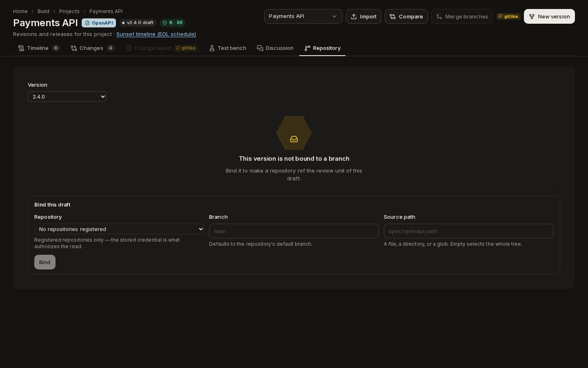Screen dimensions: 588x368
Task: Click the New version fork icon
Action: [x=532, y=17]
